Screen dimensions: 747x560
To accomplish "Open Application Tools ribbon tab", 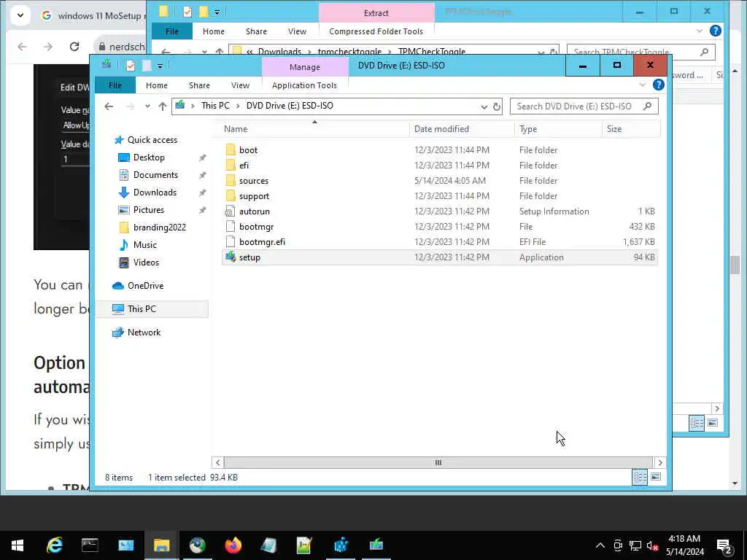I will 304,85.
